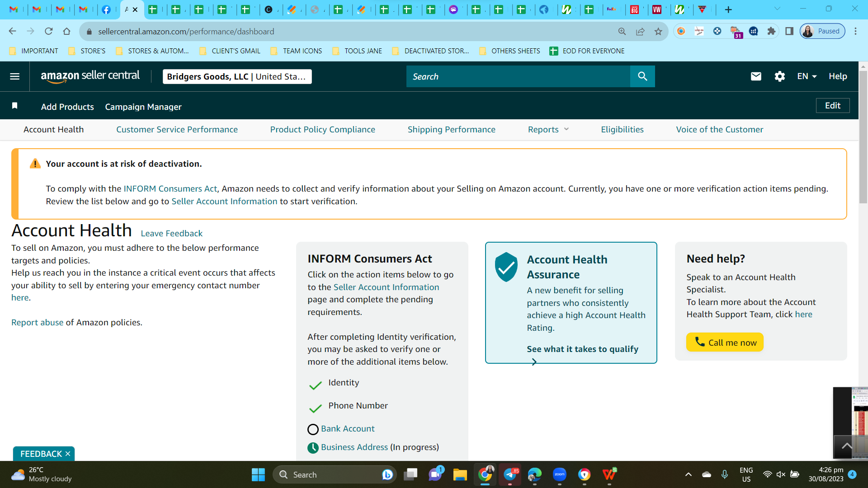The height and width of the screenshot is (488, 868).
Task: Click the zoom magnifier in address bar
Action: [622, 31]
